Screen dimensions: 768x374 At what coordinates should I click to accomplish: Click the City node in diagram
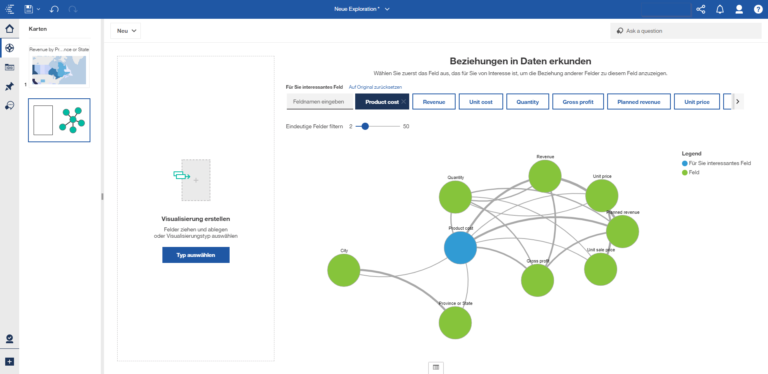click(x=344, y=270)
